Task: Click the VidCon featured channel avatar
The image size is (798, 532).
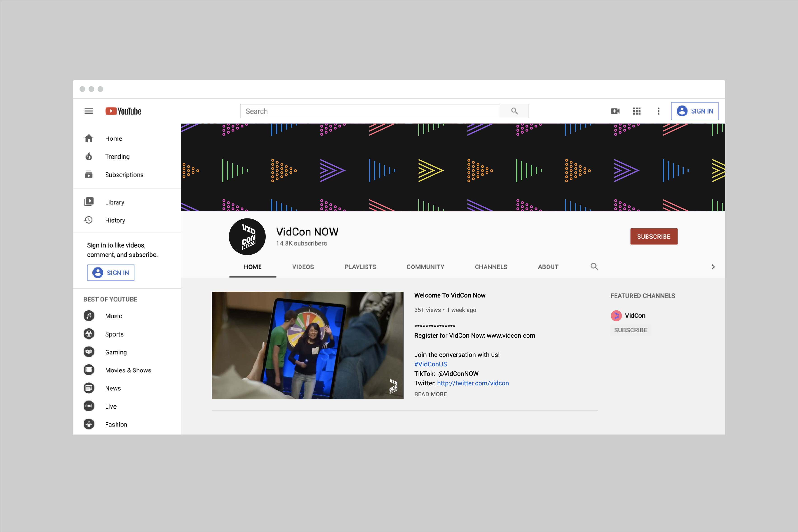Action: point(616,316)
